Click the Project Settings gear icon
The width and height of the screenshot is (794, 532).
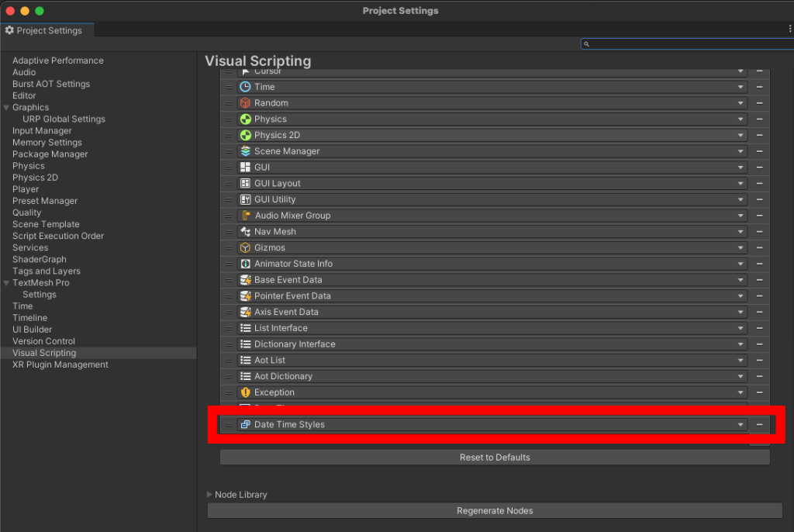coord(9,31)
